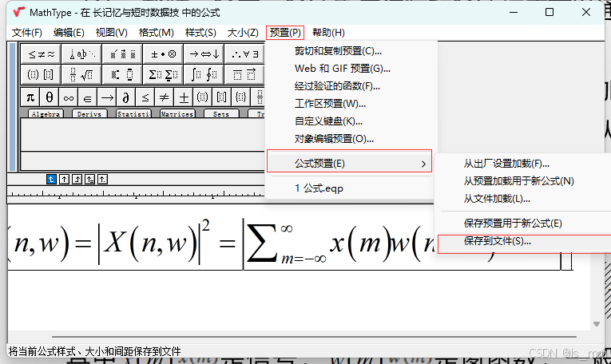
Task: Select the centered tab stop
Action: 65,179
